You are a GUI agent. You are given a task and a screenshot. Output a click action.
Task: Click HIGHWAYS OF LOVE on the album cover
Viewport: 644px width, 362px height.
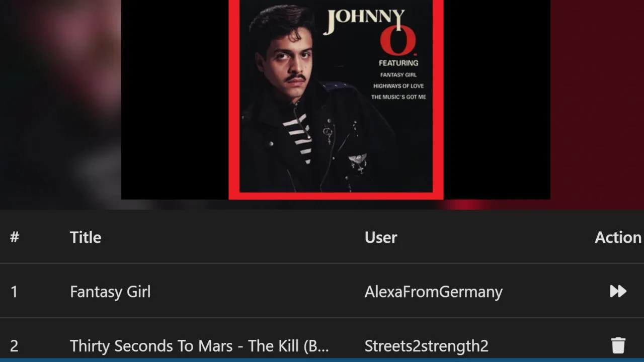[x=398, y=86]
